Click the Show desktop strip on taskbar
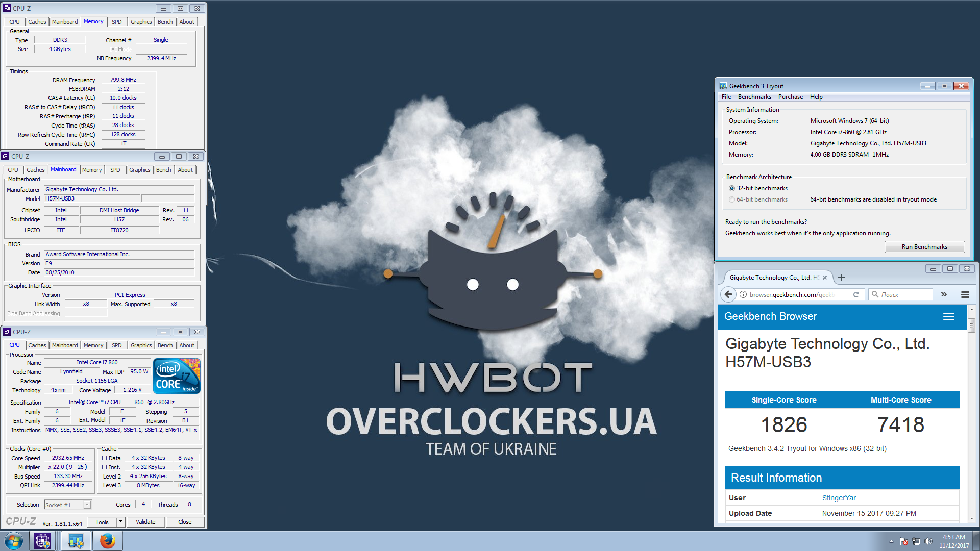 coord(976,541)
